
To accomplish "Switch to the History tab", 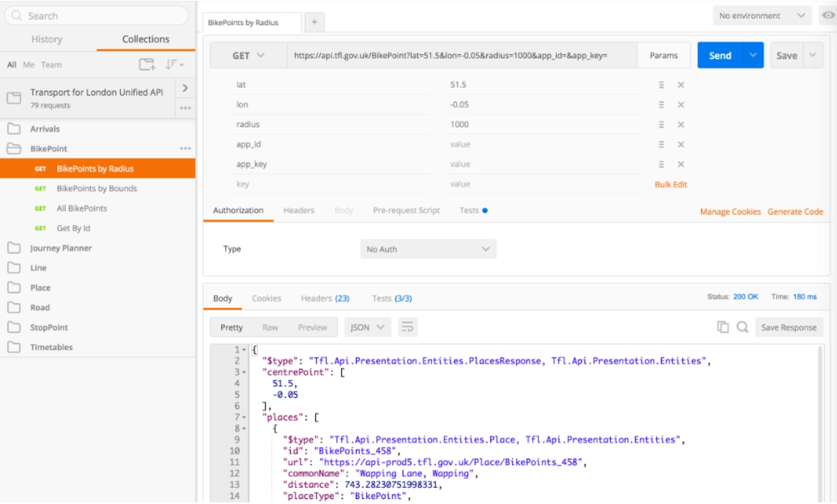I will tap(47, 38).
